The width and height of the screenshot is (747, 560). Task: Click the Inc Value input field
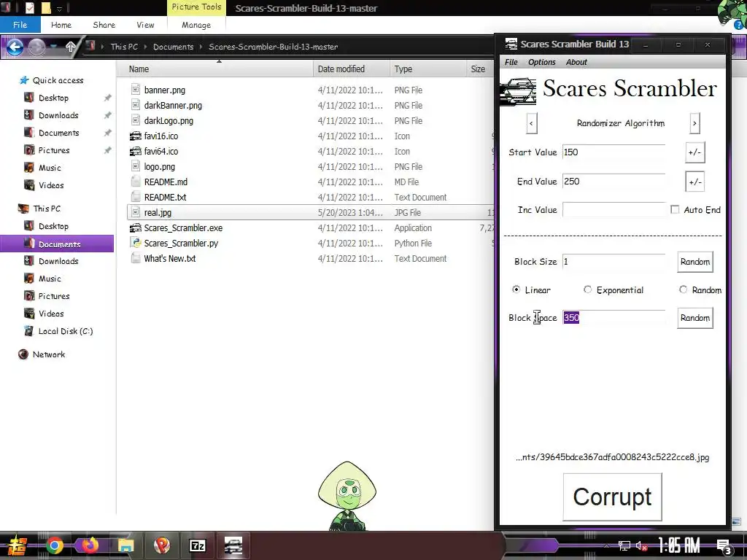pos(614,209)
